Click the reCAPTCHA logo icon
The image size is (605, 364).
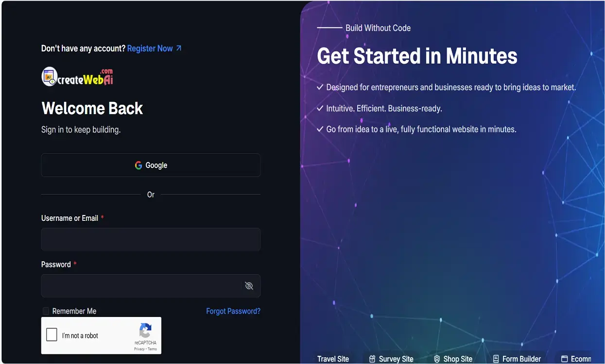145,331
